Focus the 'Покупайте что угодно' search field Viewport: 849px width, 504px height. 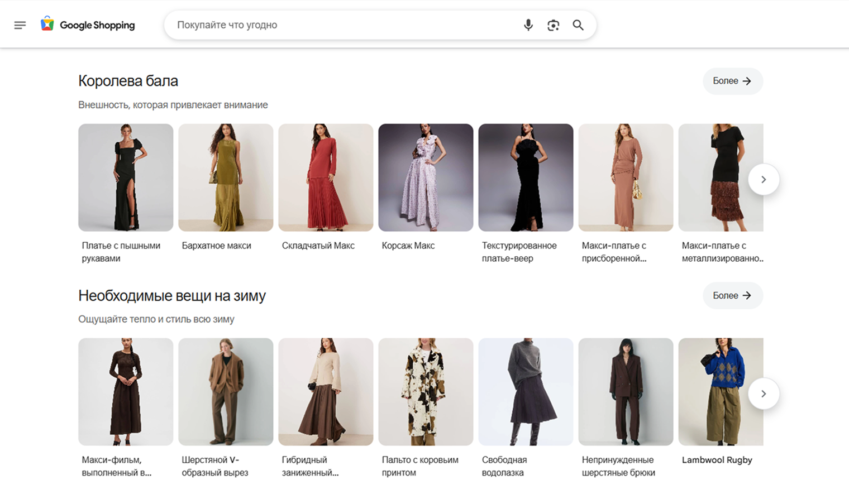pos(341,25)
